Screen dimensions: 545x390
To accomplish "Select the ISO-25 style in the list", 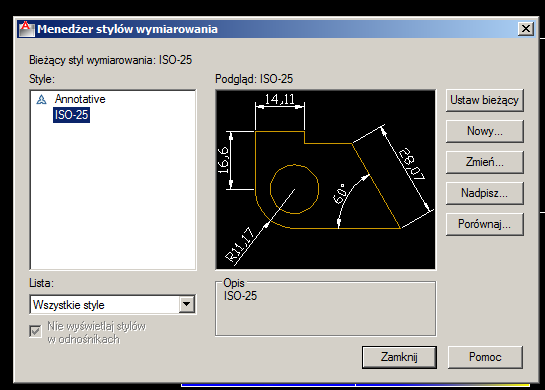I will pos(71,115).
